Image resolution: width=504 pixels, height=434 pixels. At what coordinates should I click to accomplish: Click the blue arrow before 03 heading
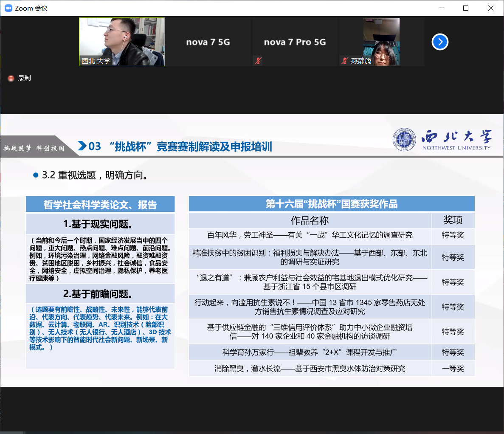(x=82, y=146)
